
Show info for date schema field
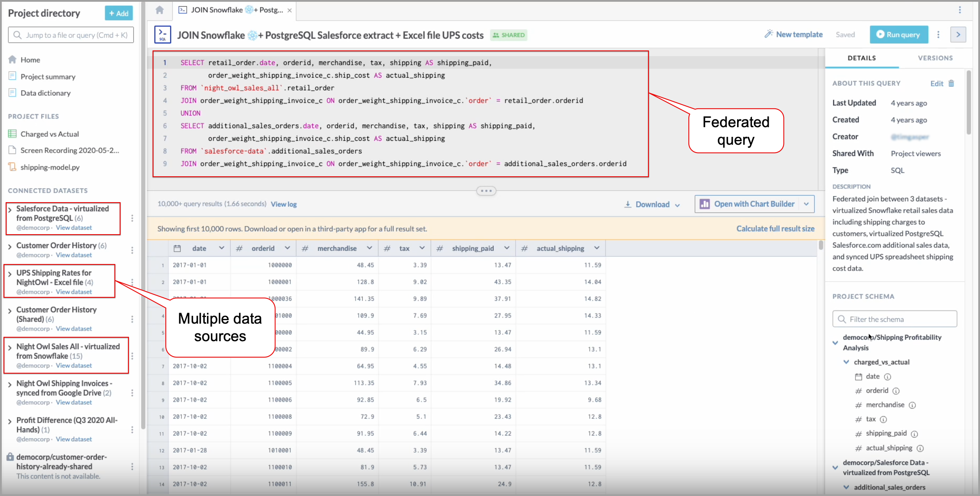pos(887,377)
